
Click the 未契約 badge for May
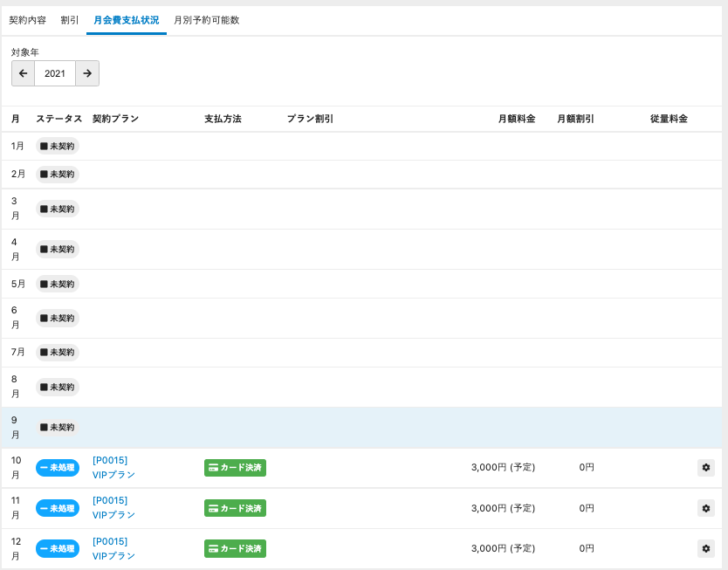(58, 284)
